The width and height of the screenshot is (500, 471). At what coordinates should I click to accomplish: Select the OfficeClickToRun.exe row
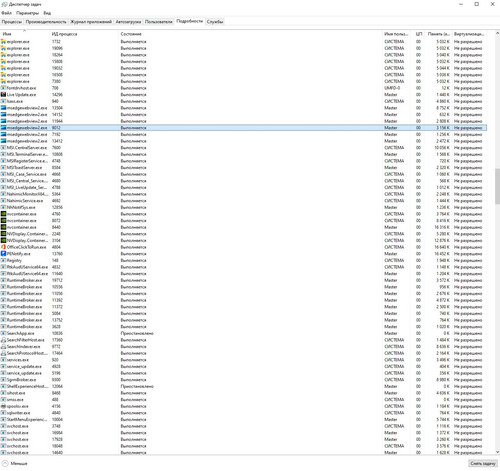pyautogui.click(x=243, y=247)
